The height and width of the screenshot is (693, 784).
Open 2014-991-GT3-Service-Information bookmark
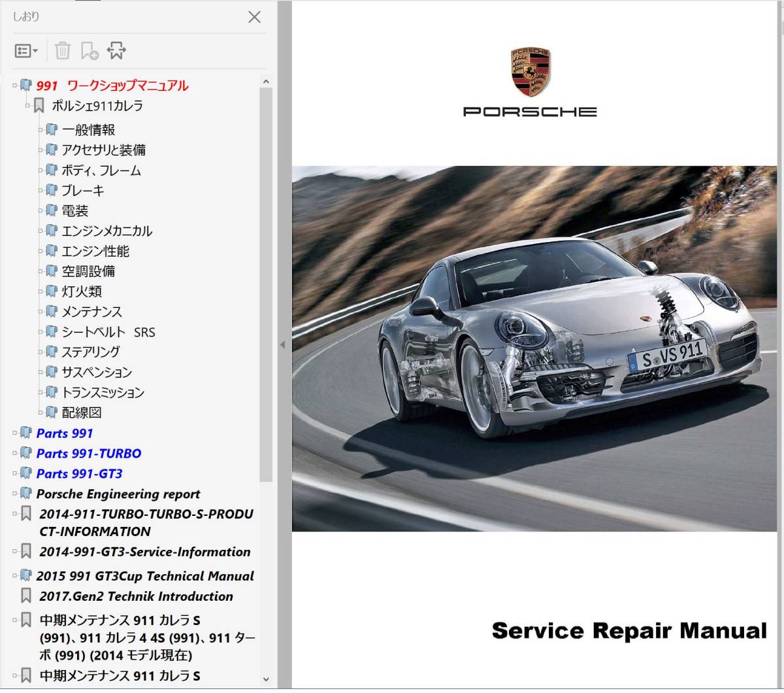pos(145,552)
